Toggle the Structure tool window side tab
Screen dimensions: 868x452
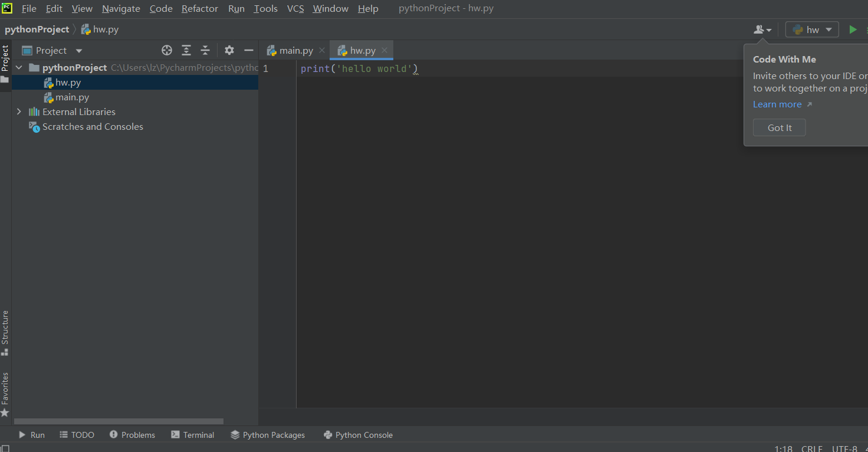tap(5, 333)
